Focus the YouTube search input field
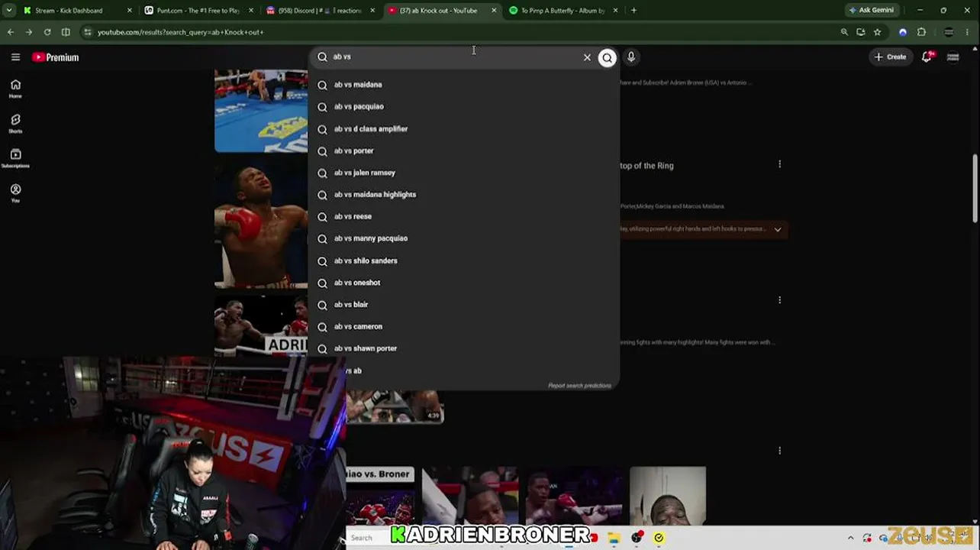The width and height of the screenshot is (980, 550). [x=454, y=57]
